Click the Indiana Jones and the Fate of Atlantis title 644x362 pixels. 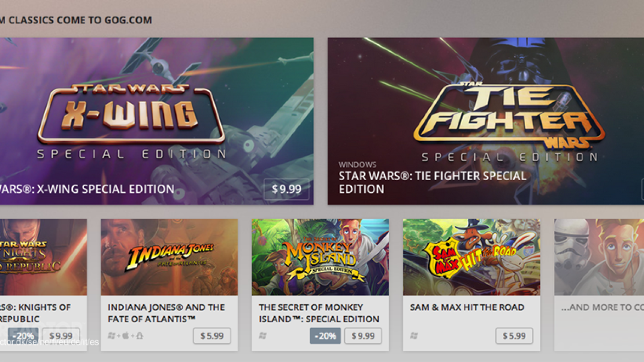pyautogui.click(x=166, y=313)
